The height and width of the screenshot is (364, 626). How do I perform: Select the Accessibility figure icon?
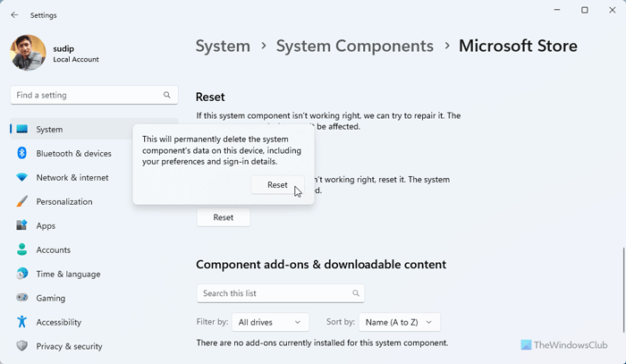[x=22, y=322]
